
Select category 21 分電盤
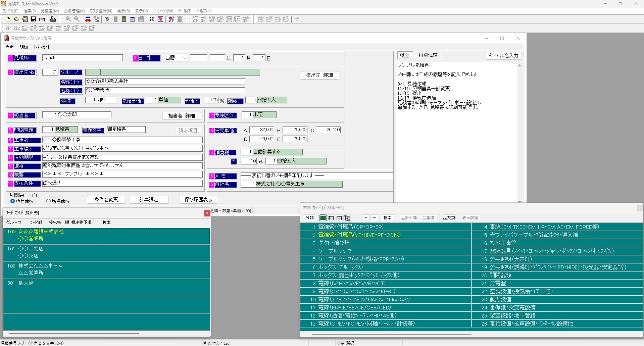click(x=557, y=283)
